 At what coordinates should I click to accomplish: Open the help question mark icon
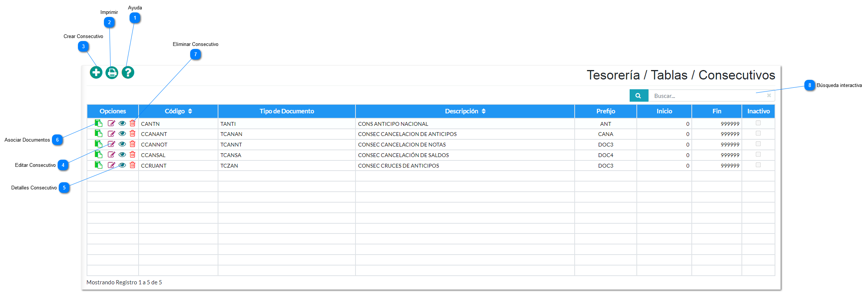[128, 72]
